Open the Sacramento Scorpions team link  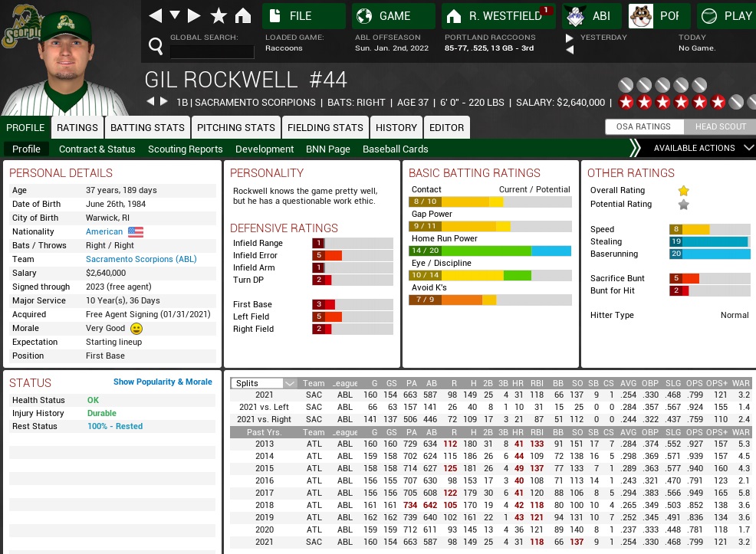click(x=141, y=259)
